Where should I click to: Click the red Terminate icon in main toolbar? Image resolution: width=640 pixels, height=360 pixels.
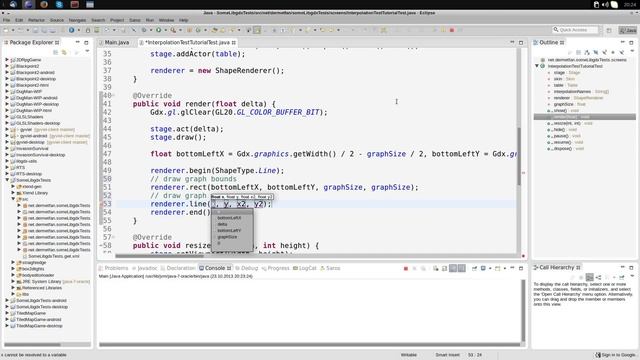coord(451,30)
